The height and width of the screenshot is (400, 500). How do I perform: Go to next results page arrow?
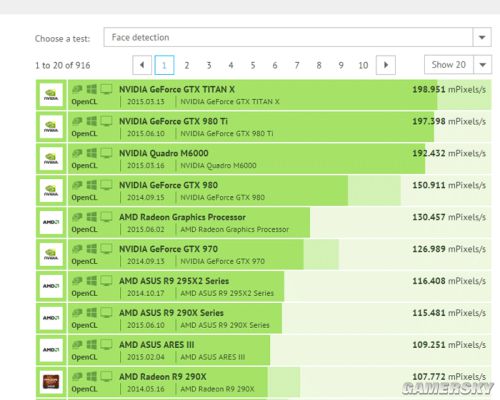point(386,65)
